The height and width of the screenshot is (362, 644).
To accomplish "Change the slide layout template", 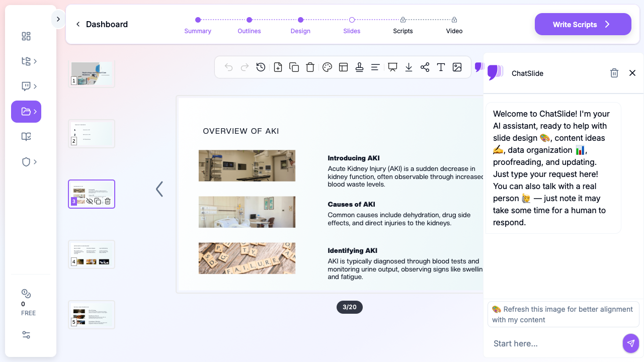I will [x=343, y=67].
